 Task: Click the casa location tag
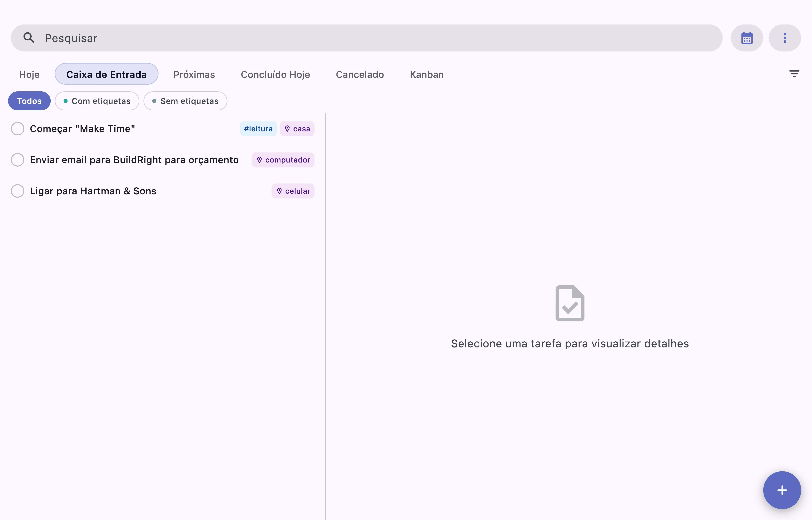[x=297, y=129]
